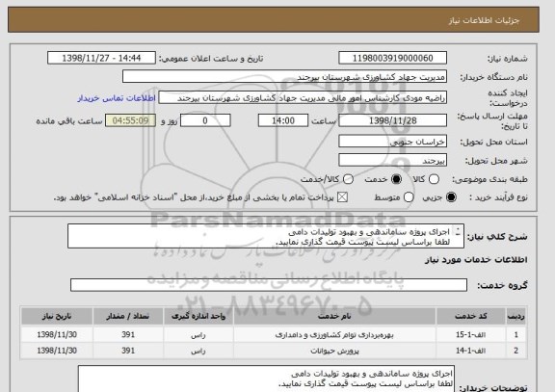Click the response deadline date 1398/11/28

pos(392,120)
